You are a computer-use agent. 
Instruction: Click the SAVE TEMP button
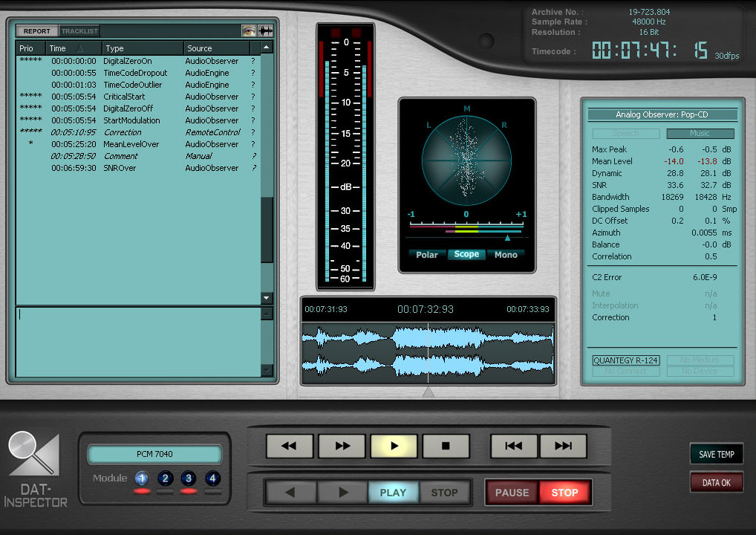click(x=716, y=454)
